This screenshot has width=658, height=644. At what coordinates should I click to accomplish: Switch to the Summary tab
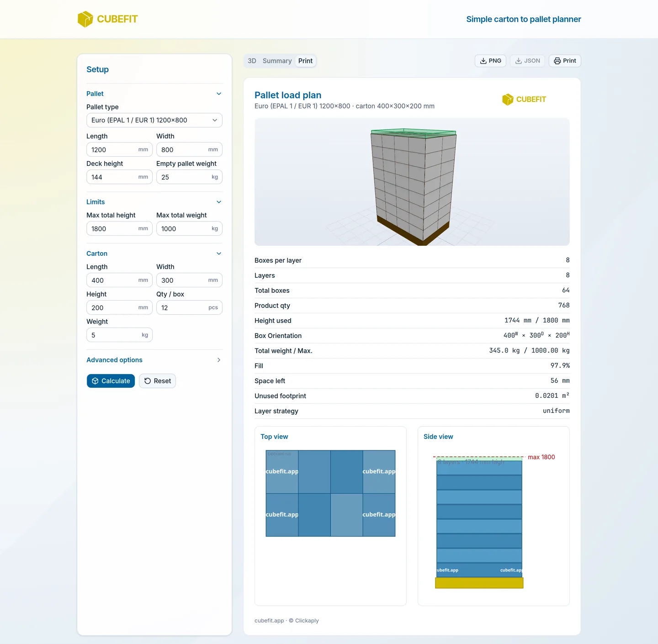[277, 61]
